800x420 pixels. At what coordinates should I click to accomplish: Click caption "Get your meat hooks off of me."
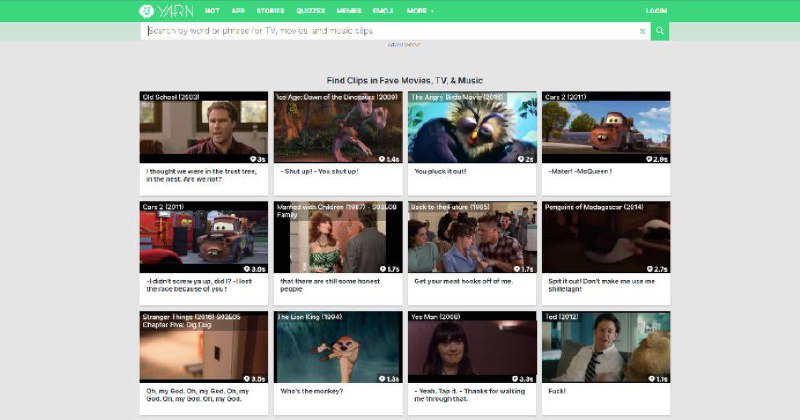coord(464,281)
